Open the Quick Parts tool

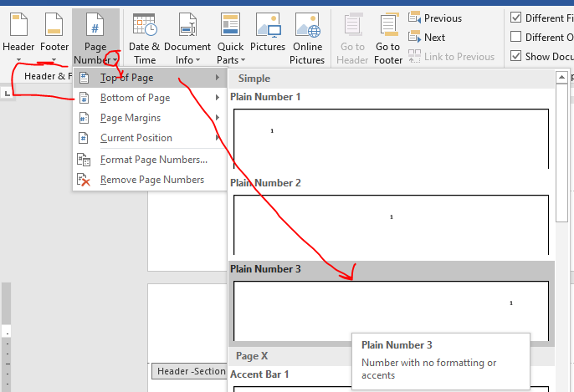click(231, 38)
